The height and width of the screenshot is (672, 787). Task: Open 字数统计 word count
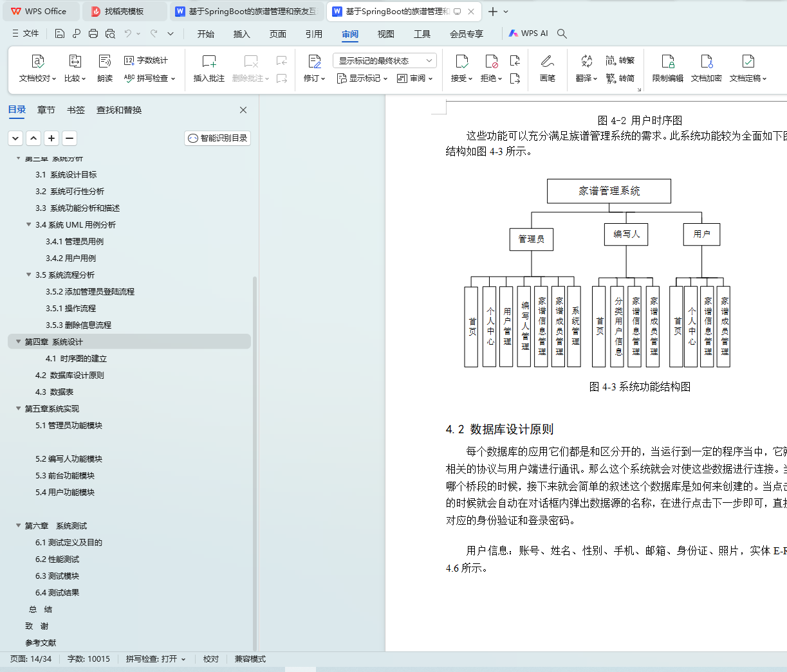[145, 60]
